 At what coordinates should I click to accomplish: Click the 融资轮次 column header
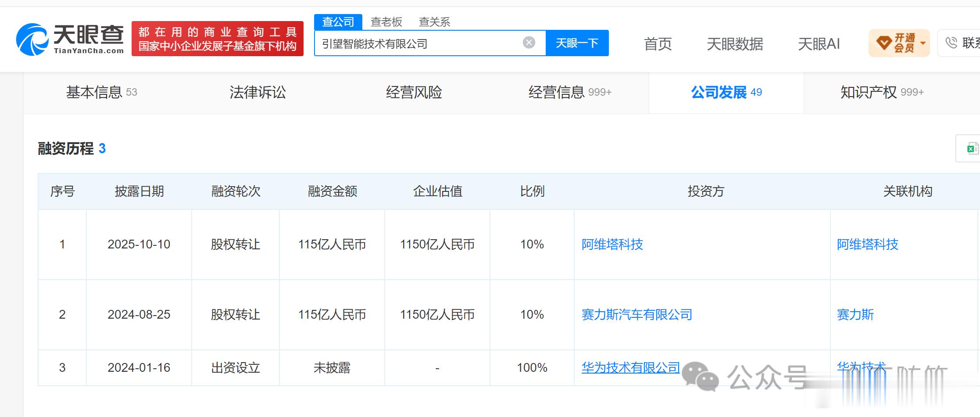pyautogui.click(x=236, y=191)
